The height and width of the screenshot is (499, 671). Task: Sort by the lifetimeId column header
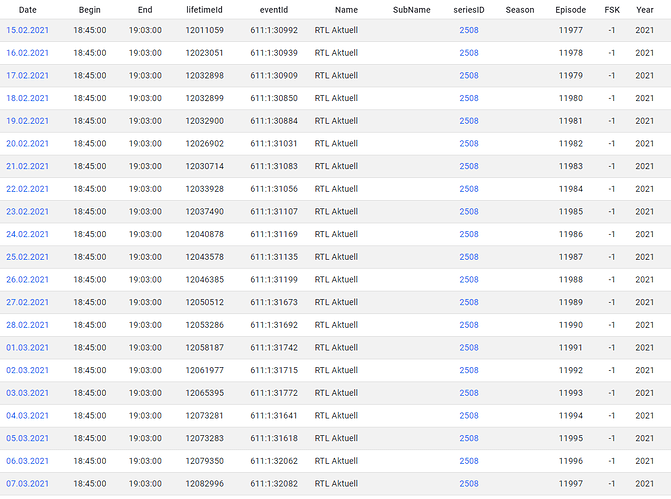pyautogui.click(x=204, y=10)
